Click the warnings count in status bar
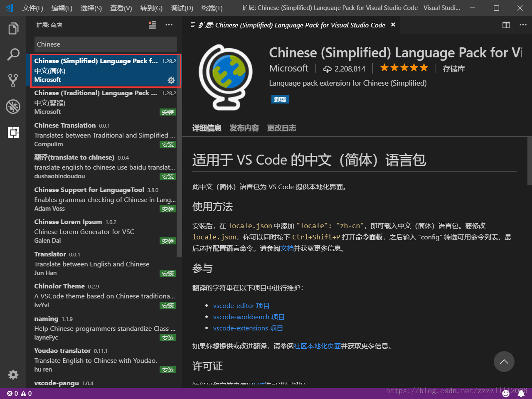The image size is (532, 399). [26, 393]
